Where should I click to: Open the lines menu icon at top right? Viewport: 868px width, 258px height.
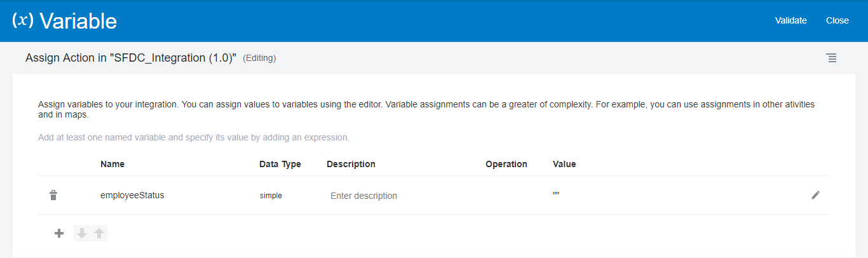831,58
